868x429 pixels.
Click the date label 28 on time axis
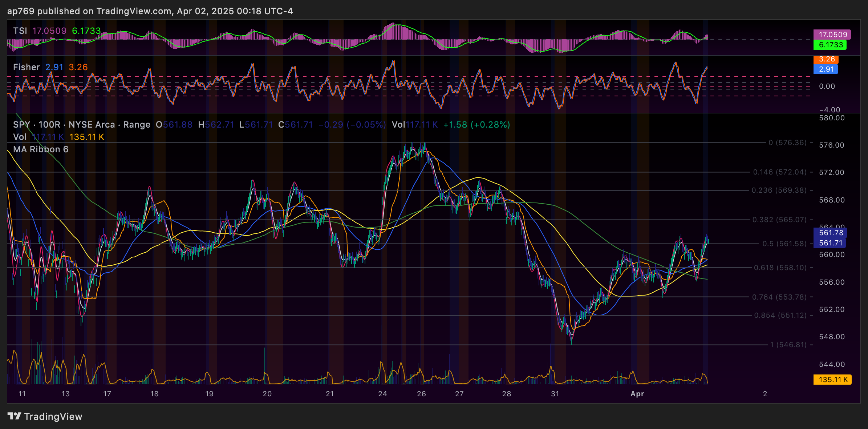[507, 394]
